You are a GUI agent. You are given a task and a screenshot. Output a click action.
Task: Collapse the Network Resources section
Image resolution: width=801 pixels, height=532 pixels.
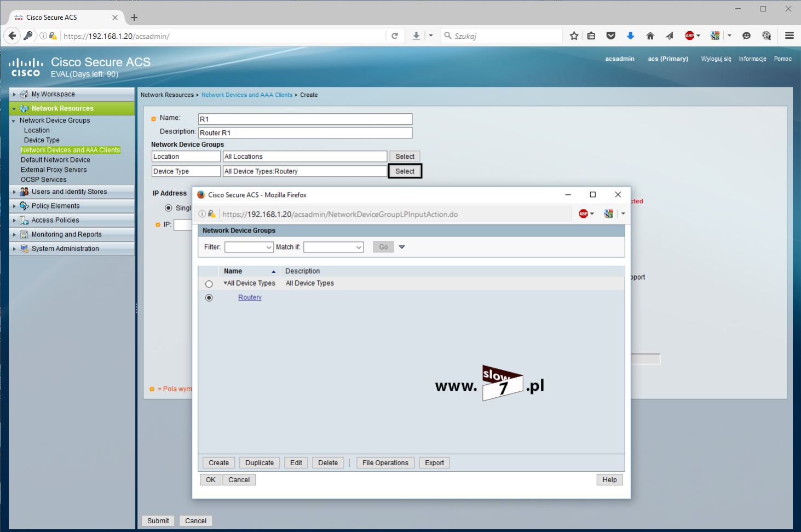point(14,108)
